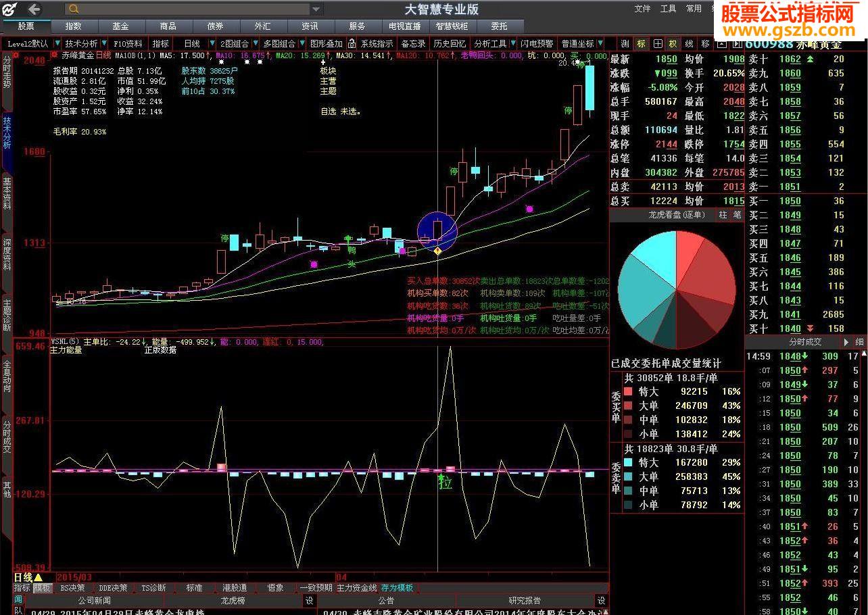Expand the 分析工具 dropdown
The height and width of the screenshot is (615, 868).
pos(513,44)
